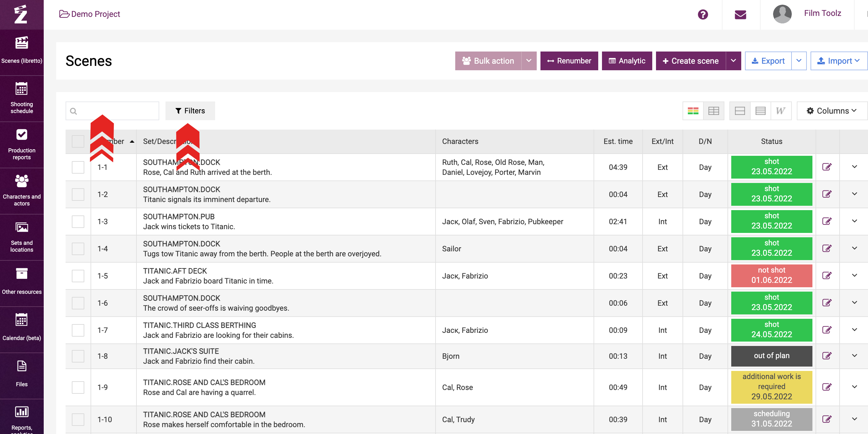Click the user avatar picture

pyautogui.click(x=782, y=14)
